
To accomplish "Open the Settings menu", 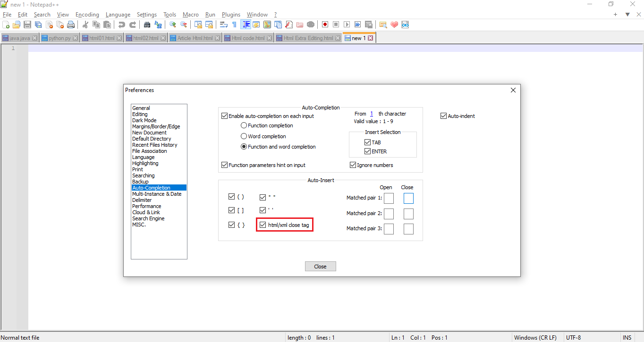I will click(147, 15).
